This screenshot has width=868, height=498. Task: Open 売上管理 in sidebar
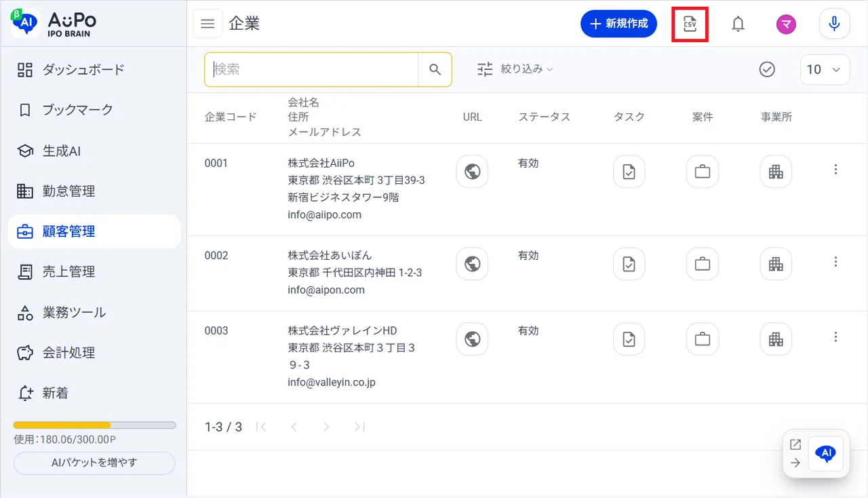point(94,272)
